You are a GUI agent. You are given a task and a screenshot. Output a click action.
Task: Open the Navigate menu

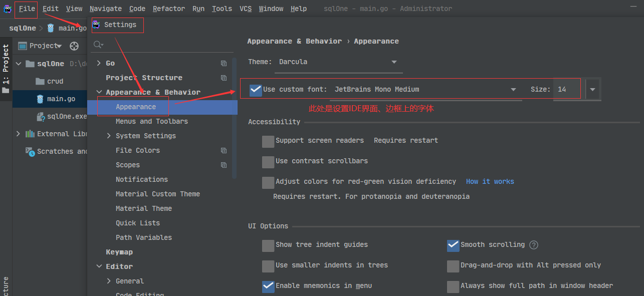click(x=106, y=9)
